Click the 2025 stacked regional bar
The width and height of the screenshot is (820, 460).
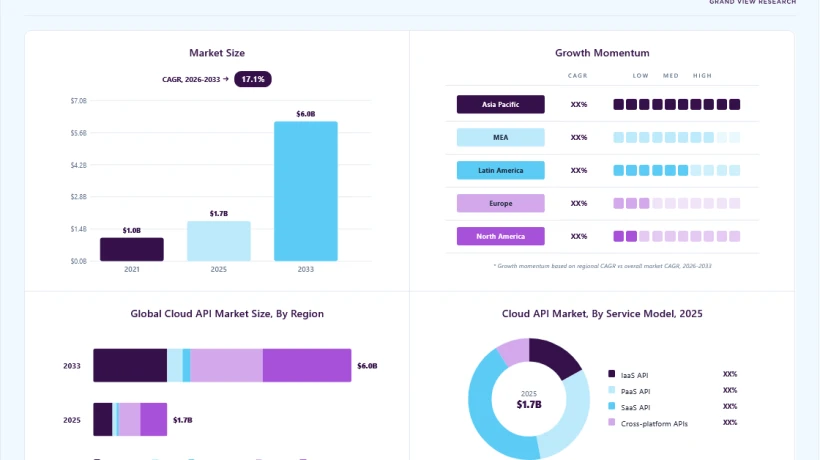pyautogui.click(x=130, y=419)
